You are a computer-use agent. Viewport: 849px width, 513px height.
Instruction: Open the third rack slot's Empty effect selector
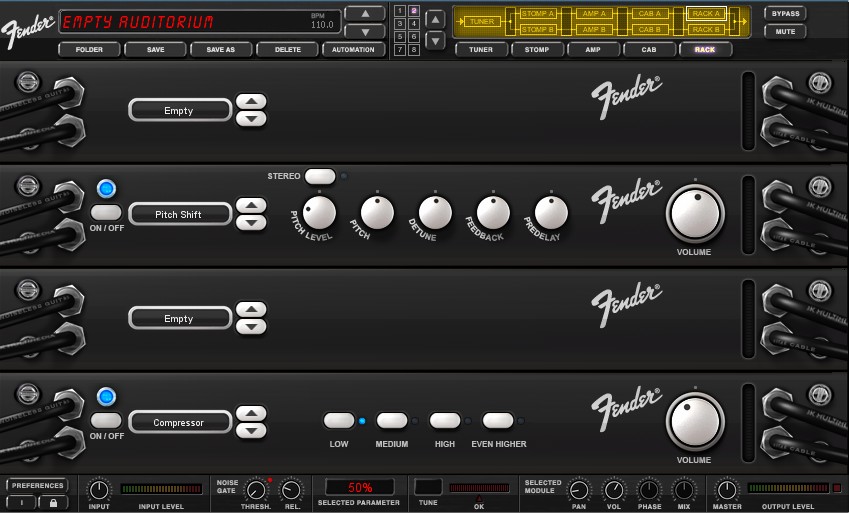pos(180,319)
